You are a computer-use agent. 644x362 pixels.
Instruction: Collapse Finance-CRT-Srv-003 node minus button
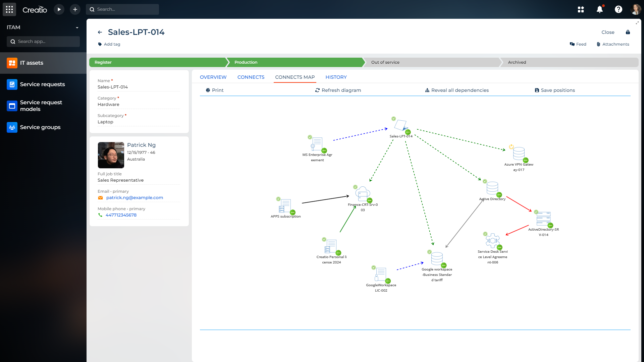(370, 200)
